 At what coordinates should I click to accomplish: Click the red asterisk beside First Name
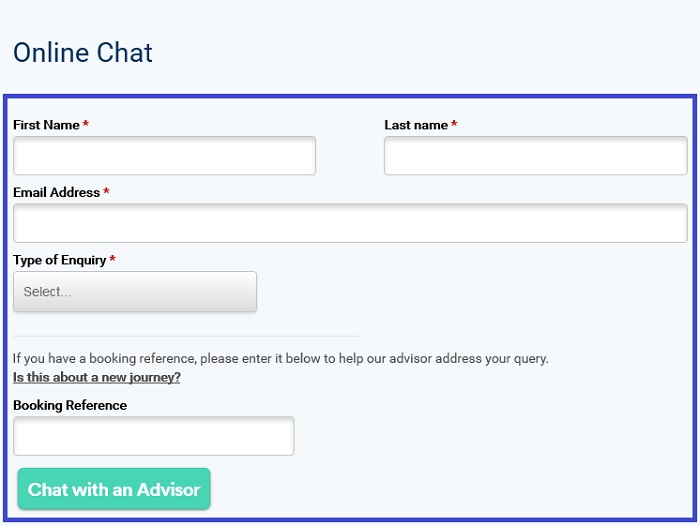[x=86, y=125]
